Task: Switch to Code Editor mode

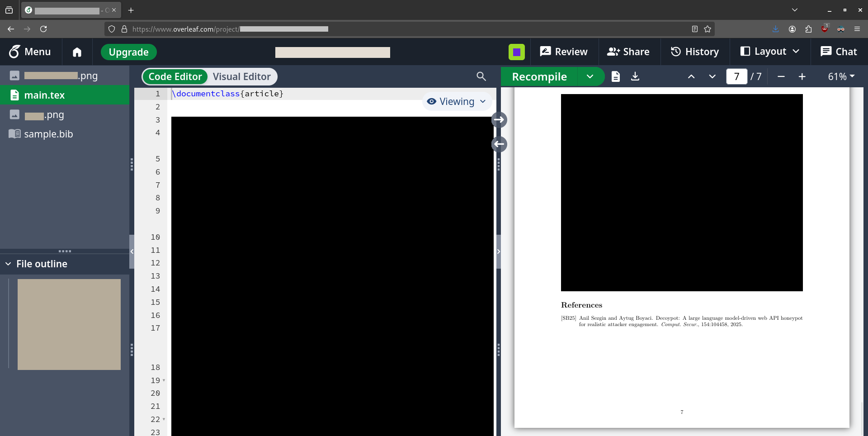Action: [x=175, y=76]
